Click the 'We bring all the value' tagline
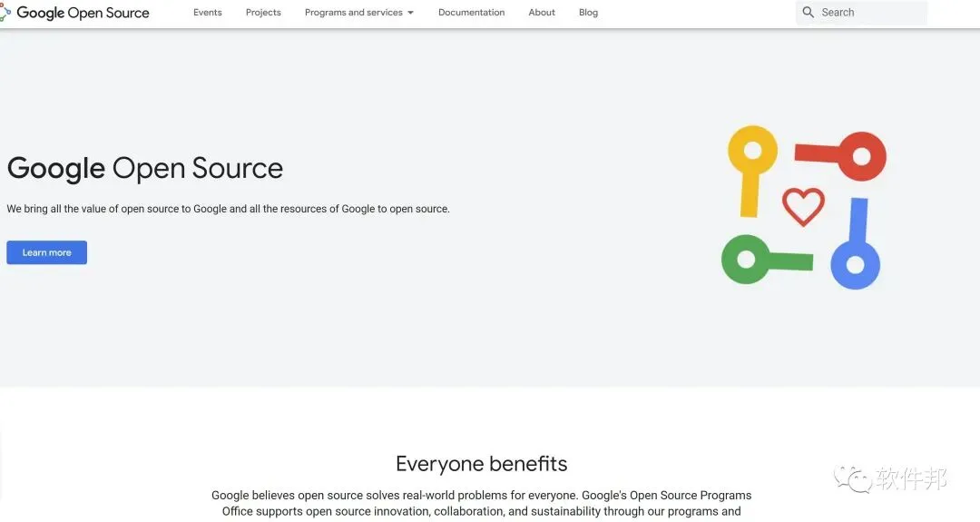This screenshot has width=980, height=522. [228, 209]
